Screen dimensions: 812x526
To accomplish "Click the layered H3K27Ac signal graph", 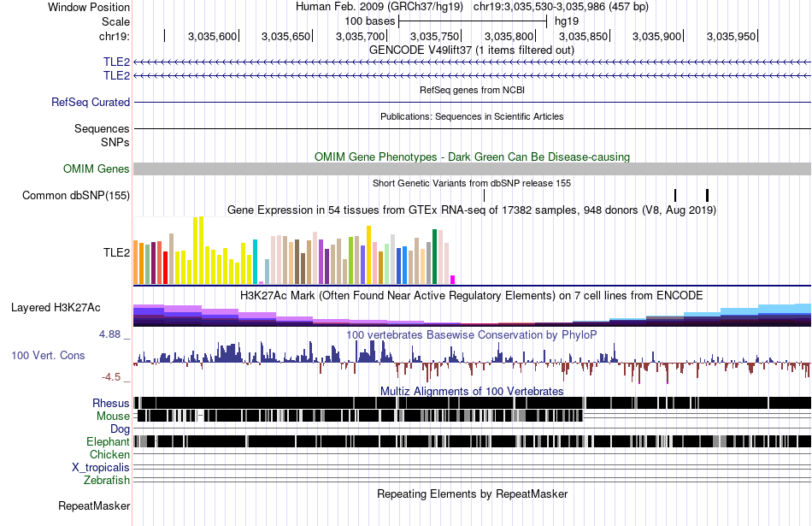I will pyautogui.click(x=473, y=315).
